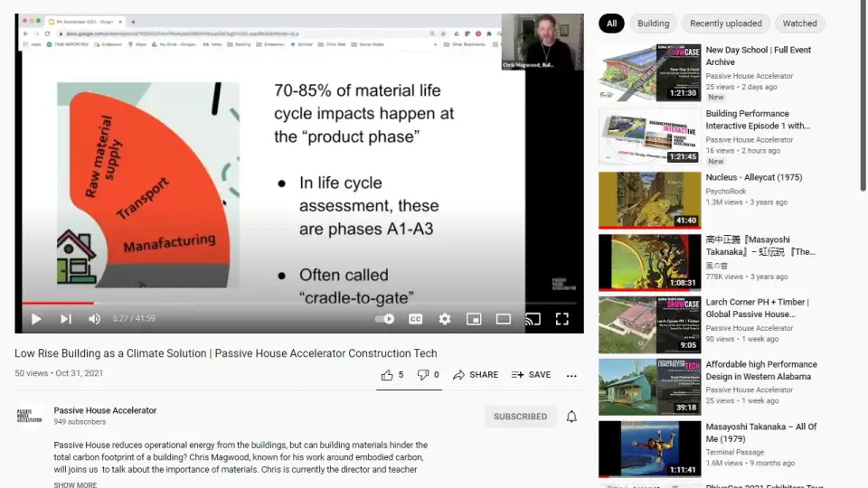
Task: Open SAVE to playlist menu
Action: tap(531, 375)
